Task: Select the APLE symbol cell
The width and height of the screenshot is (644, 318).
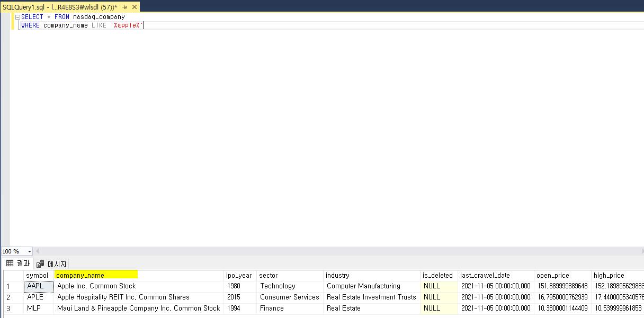Action: tap(39, 297)
